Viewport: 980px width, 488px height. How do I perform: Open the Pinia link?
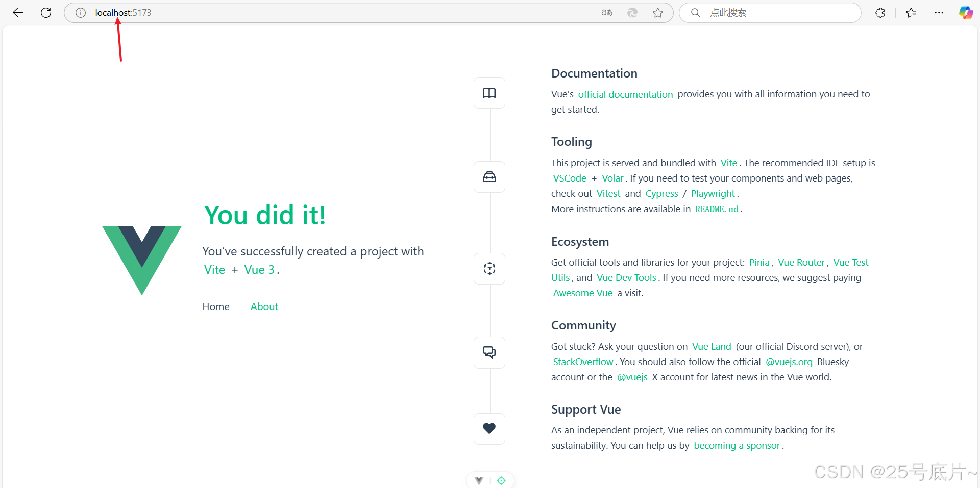(759, 263)
